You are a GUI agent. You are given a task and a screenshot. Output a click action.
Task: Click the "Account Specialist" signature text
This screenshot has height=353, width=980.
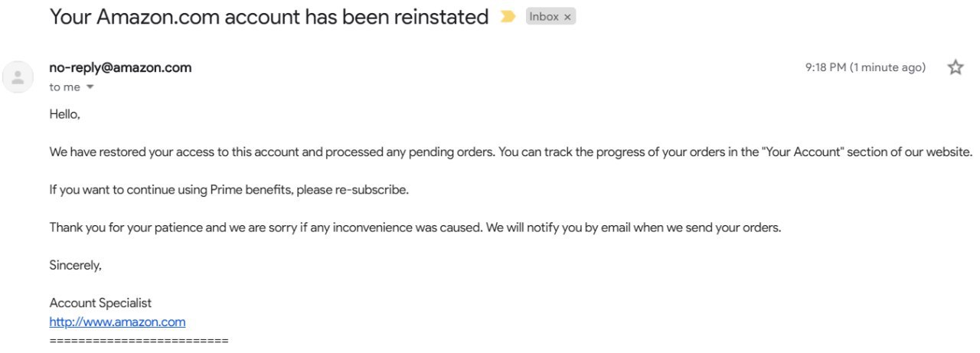pos(100,303)
